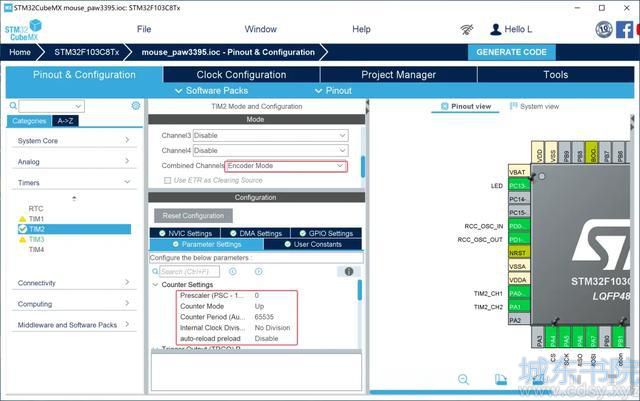Open the Window menu

(260, 29)
